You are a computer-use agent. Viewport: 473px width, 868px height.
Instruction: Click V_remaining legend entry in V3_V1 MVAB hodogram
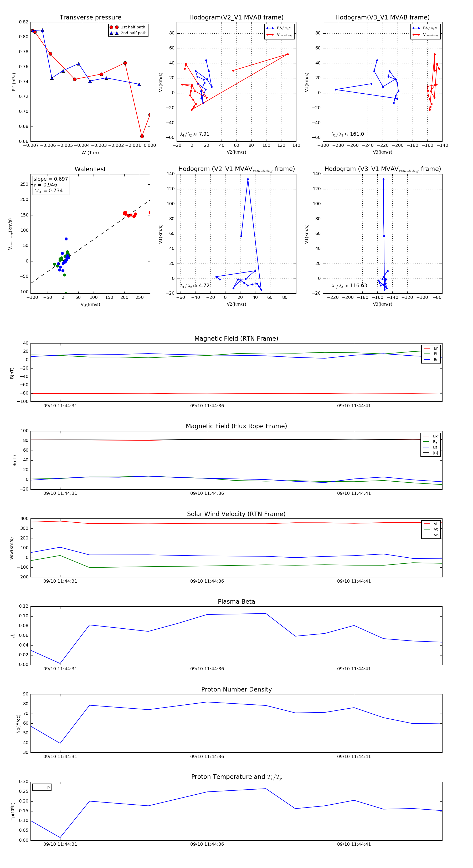point(425,35)
